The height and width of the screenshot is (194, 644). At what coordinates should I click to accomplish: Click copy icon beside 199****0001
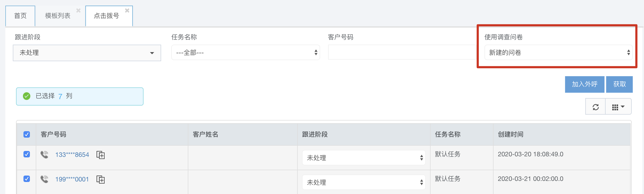point(101,180)
